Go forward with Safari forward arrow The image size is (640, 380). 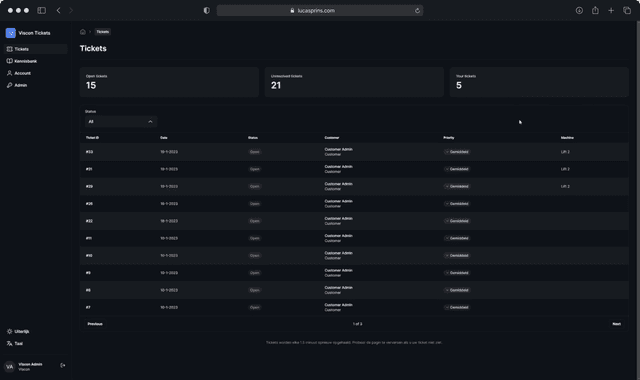pos(71,11)
